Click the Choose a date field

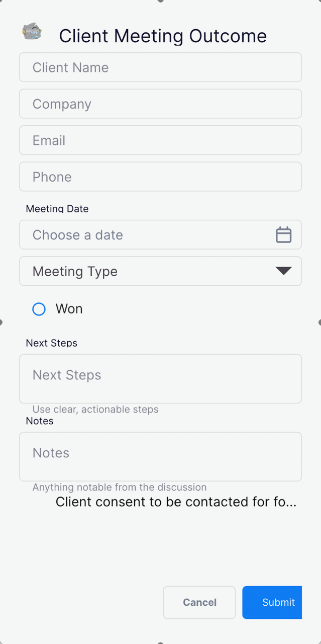(x=146, y=235)
